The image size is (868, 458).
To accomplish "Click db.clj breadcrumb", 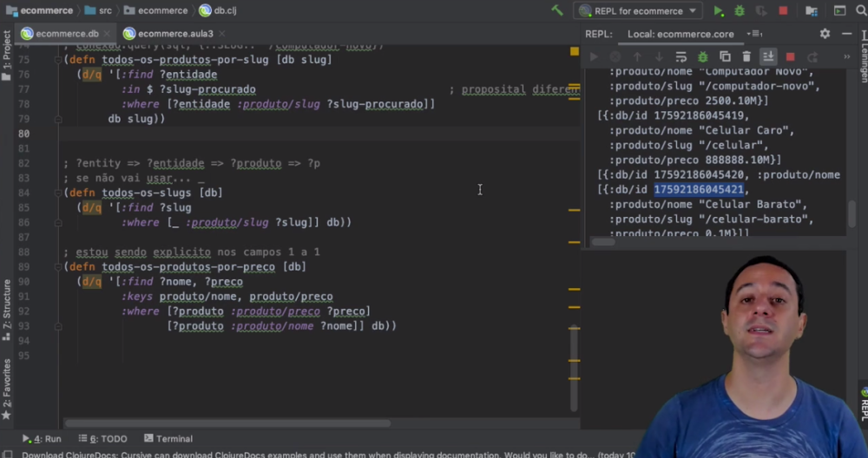I will (218, 10).
